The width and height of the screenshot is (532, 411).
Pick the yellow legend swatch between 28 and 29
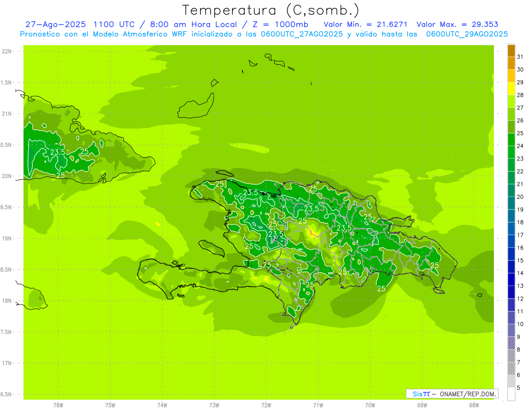pos(511,89)
